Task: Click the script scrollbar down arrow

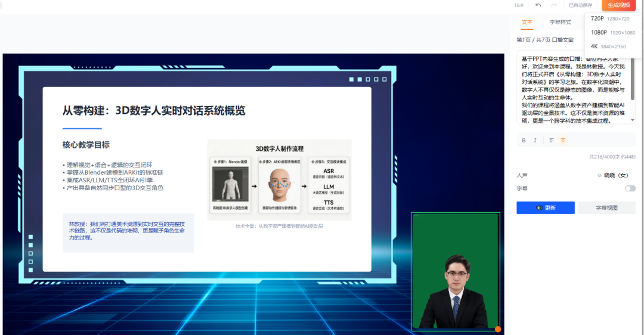Action: pyautogui.click(x=633, y=120)
